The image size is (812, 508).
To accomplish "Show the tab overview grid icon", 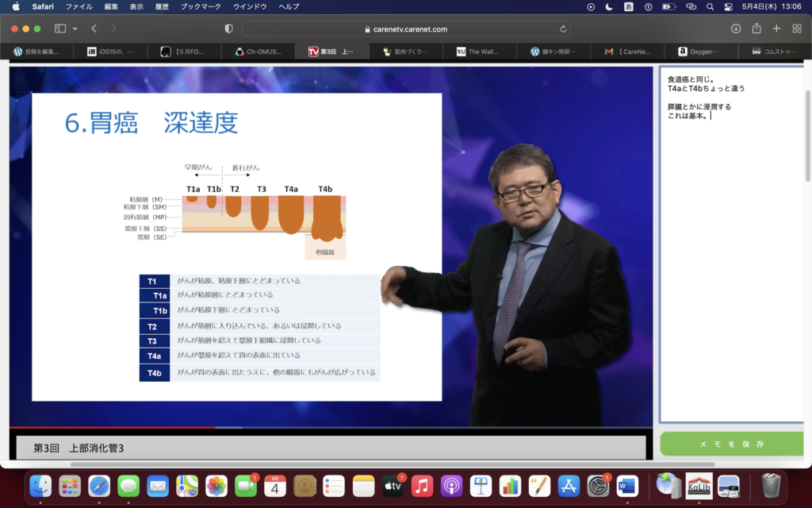I will click(797, 29).
